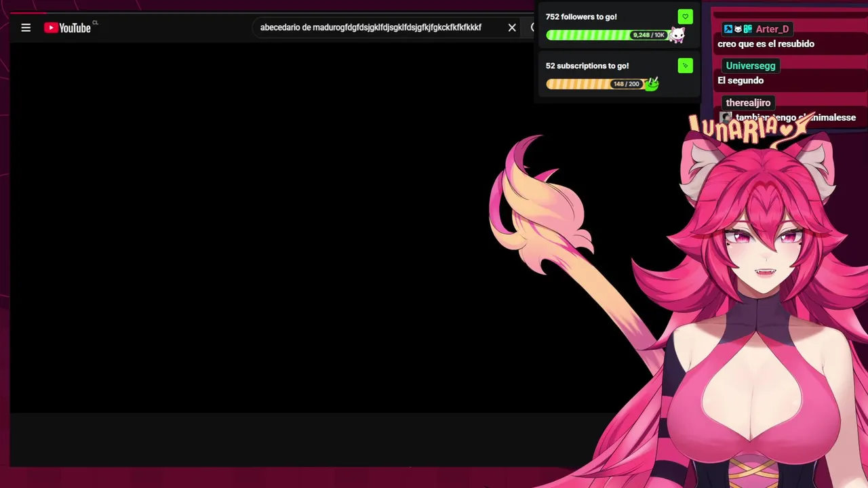Select the chat message 'creo que es el resubido'

(766, 44)
